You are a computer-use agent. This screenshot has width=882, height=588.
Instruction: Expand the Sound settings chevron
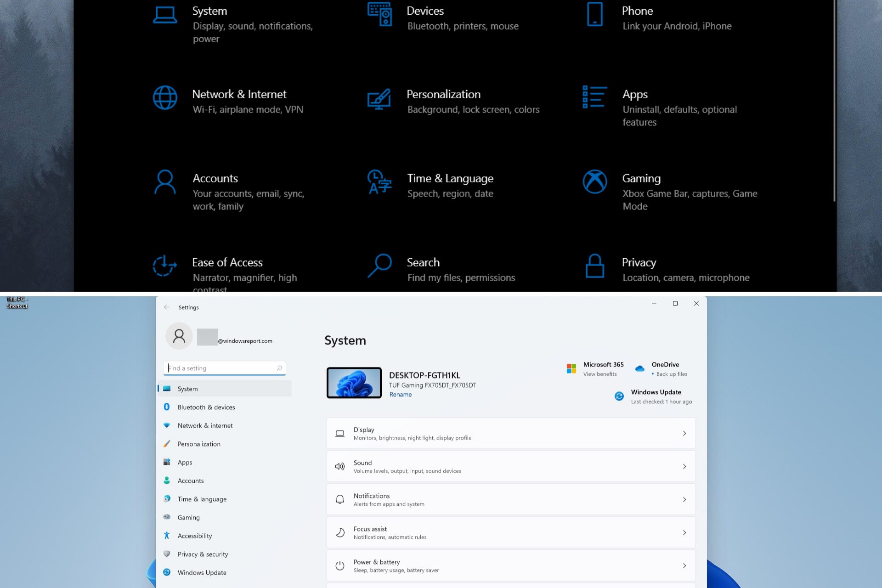pos(684,466)
